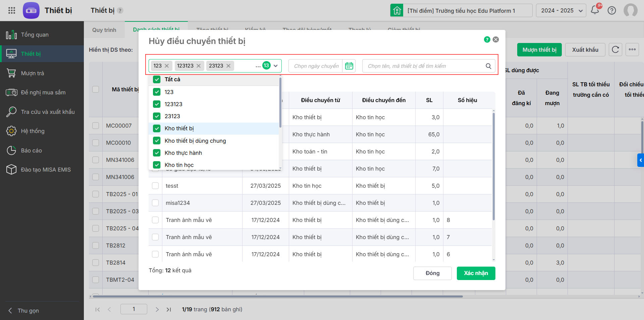Uncheck the Kho thiết bị dùng chung option

(157, 141)
